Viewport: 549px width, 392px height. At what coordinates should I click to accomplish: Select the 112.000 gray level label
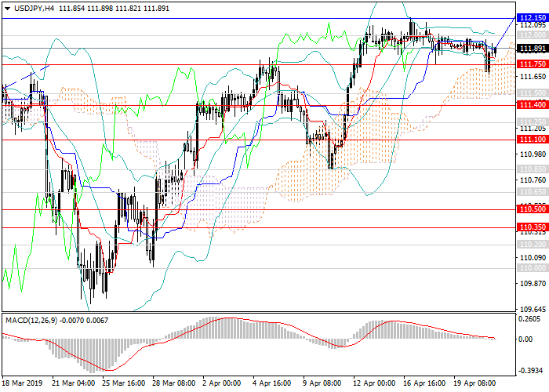[533, 35]
